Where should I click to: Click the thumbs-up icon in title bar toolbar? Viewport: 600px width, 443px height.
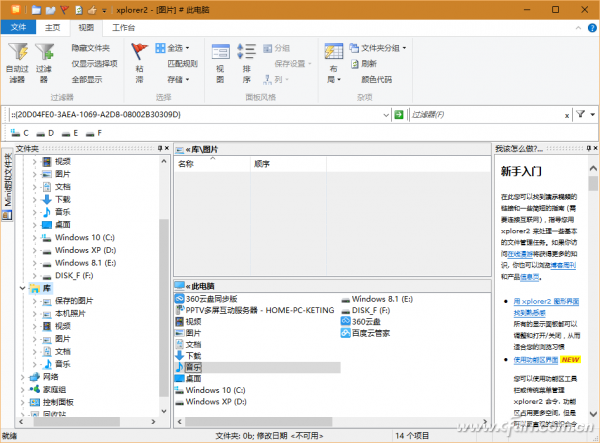(92, 10)
